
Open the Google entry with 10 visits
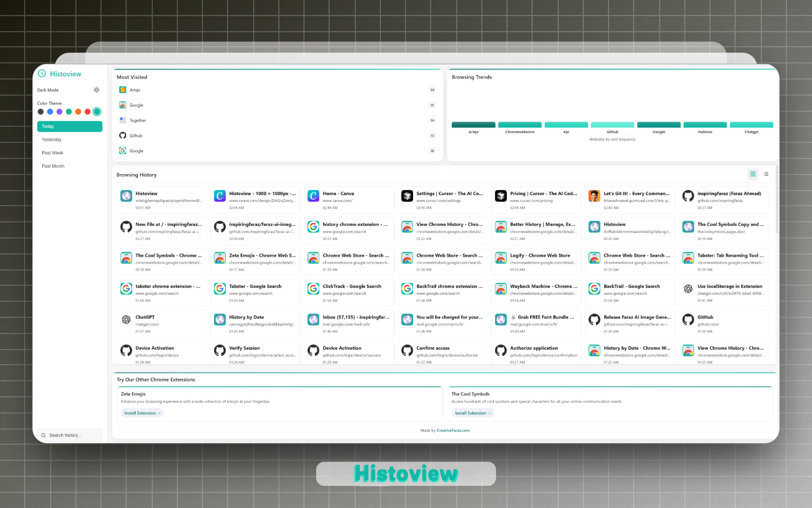coord(277,151)
